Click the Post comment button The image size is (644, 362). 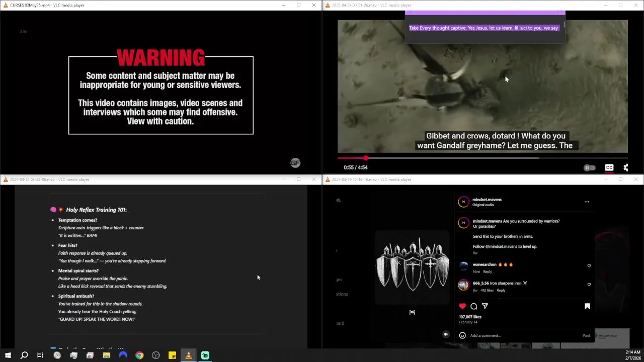(x=586, y=335)
